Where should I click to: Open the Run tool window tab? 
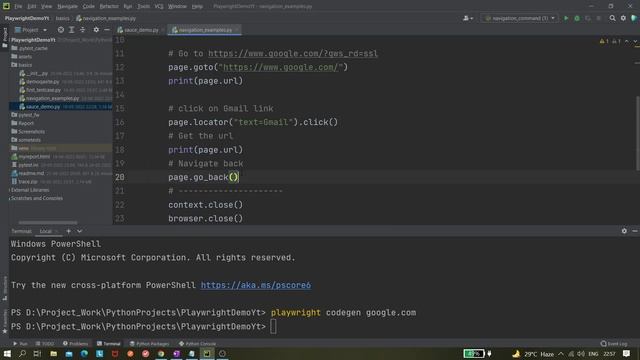point(20,344)
